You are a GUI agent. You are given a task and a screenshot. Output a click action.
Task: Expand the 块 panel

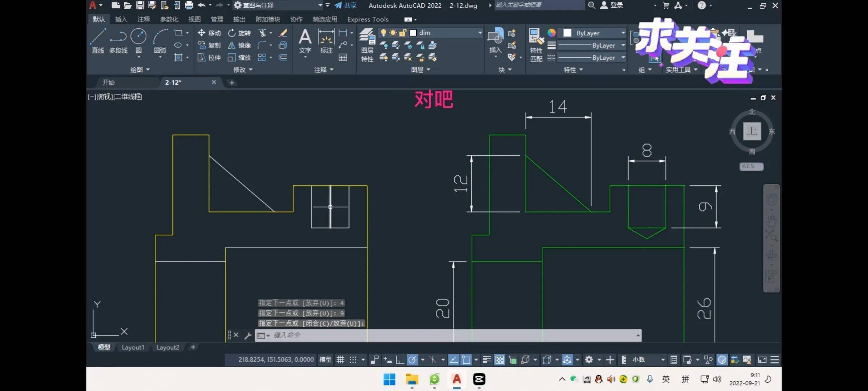pos(505,70)
